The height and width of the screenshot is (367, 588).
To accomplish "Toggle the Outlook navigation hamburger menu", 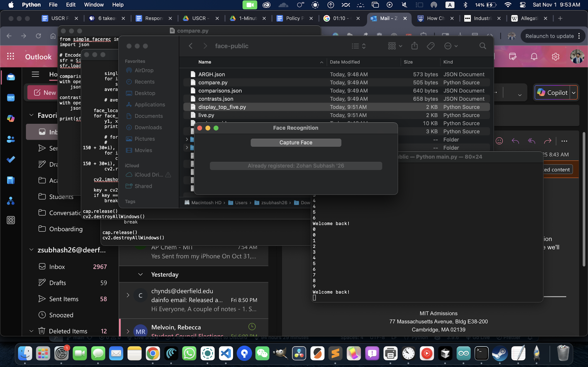I will [x=35, y=74].
